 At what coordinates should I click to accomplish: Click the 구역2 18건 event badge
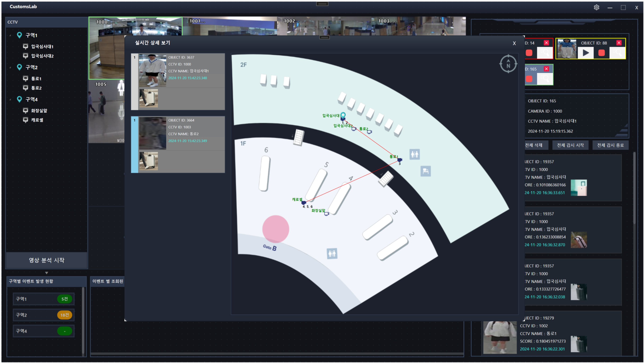coord(65,315)
